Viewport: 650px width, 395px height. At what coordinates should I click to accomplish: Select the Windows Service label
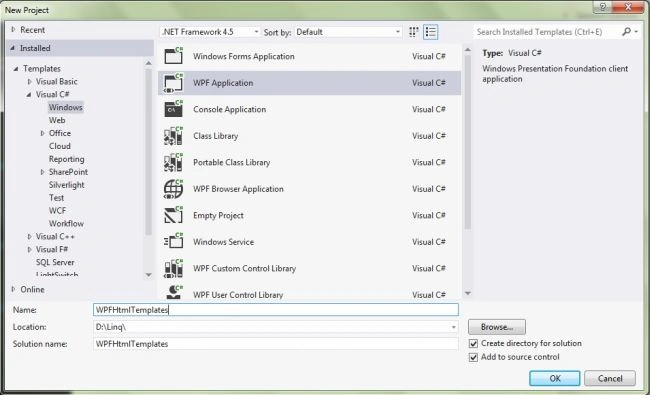coord(223,242)
